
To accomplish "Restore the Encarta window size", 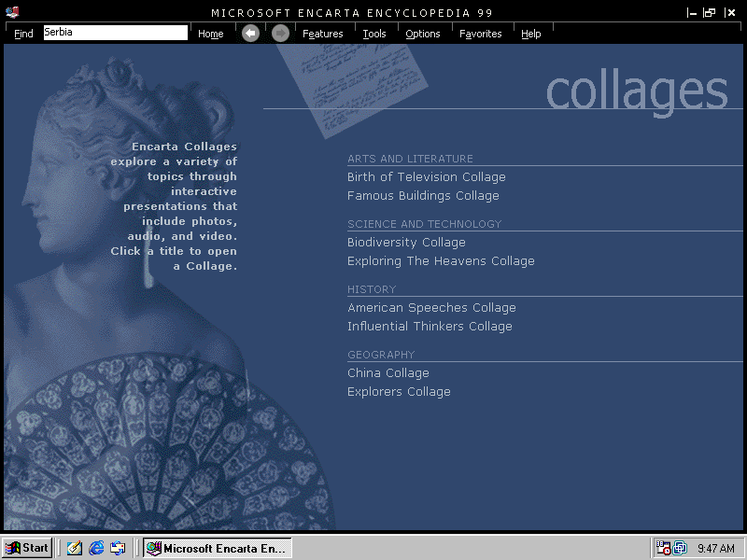I will [710, 13].
